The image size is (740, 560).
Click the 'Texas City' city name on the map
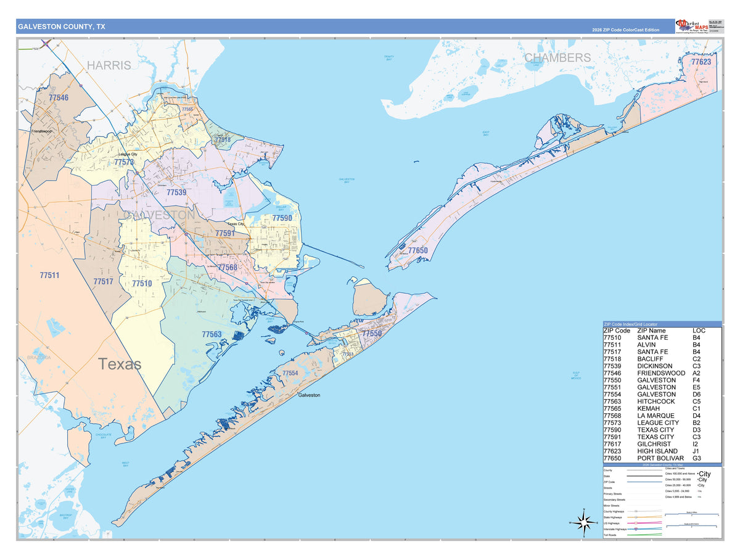click(237, 224)
